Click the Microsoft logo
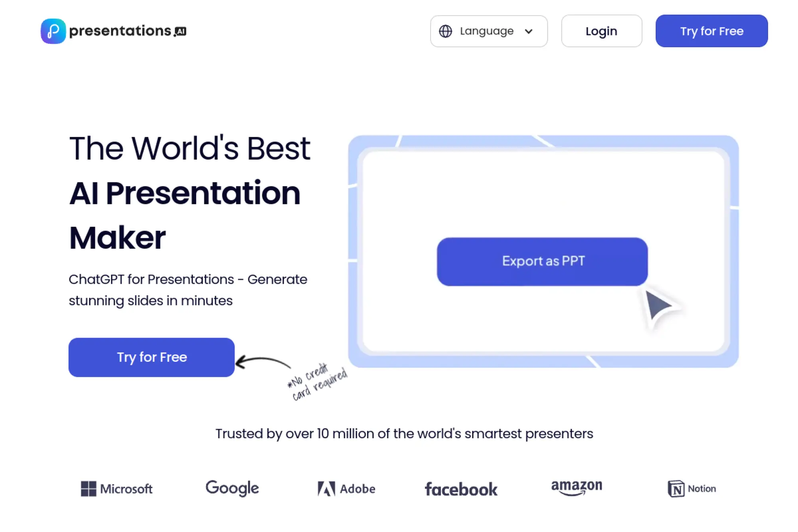 point(117,488)
